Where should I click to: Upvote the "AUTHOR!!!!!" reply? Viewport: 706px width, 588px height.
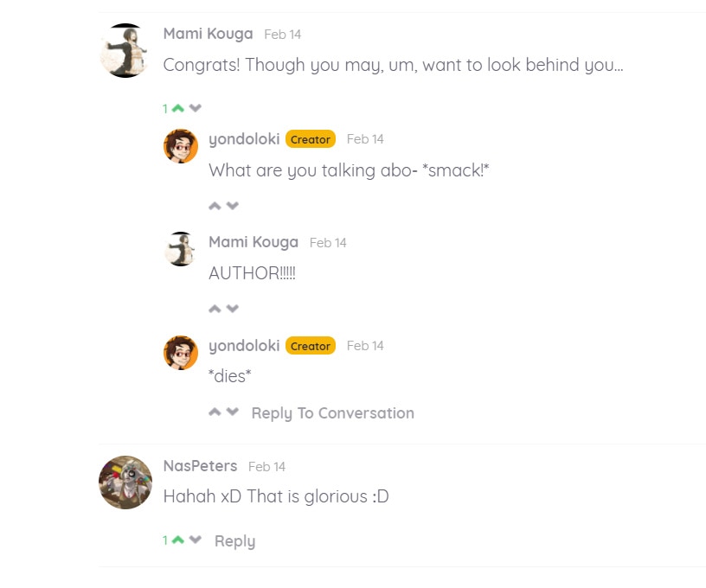215,309
